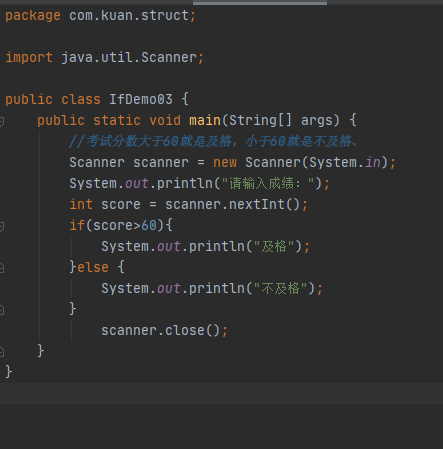Viewport: 443px width, 449px height.
Task: Click 'score' in the int declaration
Action: (x=121, y=204)
